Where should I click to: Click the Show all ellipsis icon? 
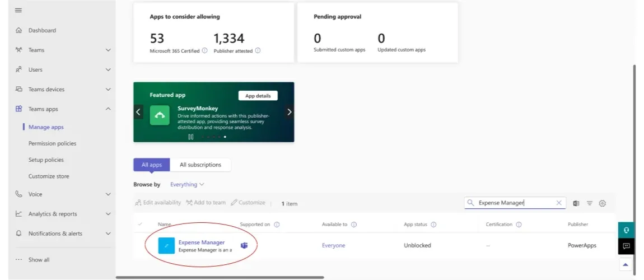pos(18,259)
